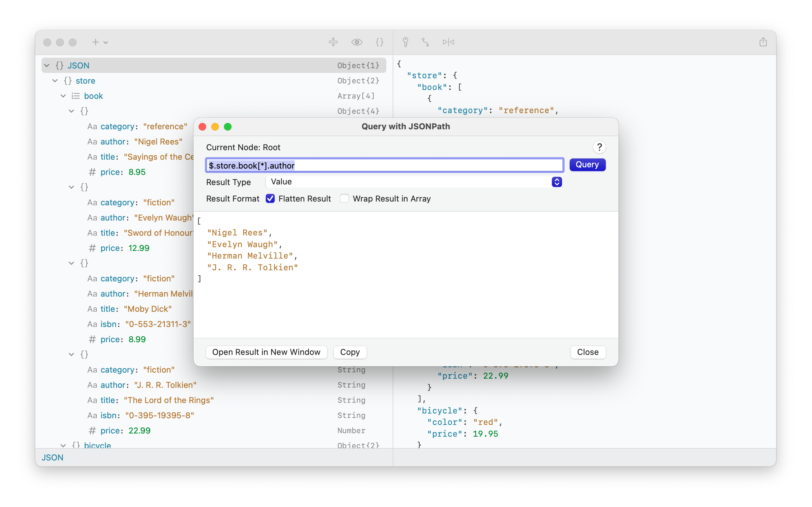
Task: Click the mirror/diff icon in the toolbar
Action: click(x=449, y=42)
